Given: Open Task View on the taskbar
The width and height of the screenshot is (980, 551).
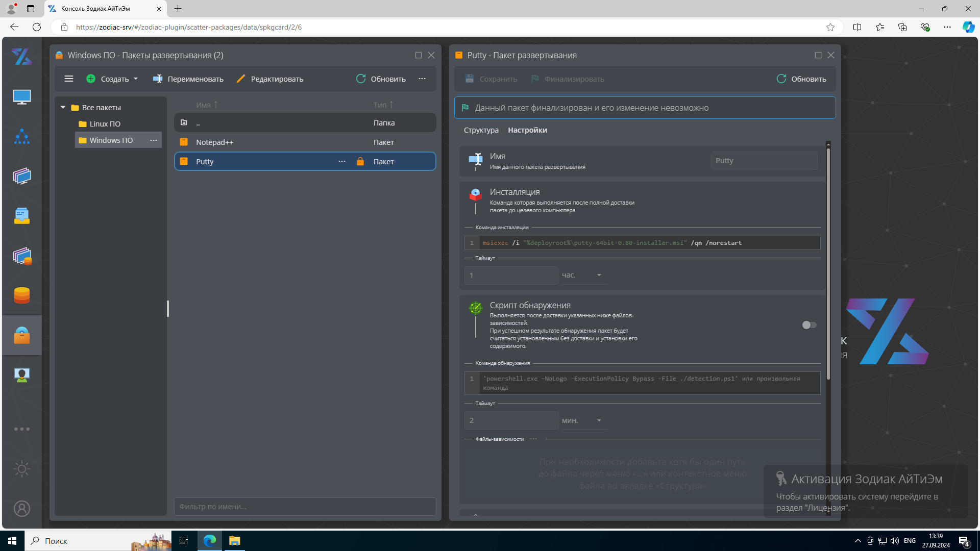Looking at the screenshot, I should click(184, 541).
